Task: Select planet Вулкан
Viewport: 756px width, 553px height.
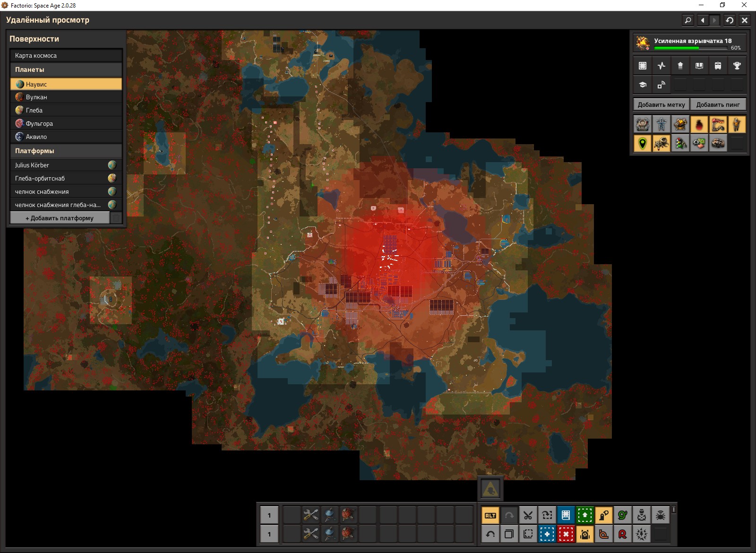Action: tap(66, 97)
